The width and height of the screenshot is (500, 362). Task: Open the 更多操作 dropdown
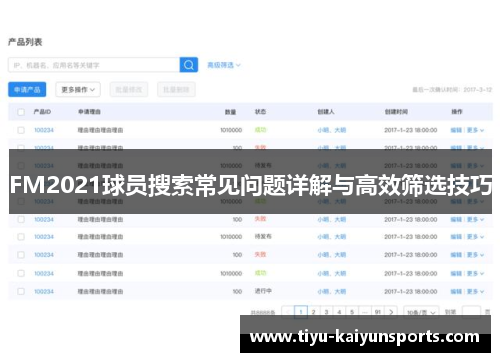tap(78, 90)
